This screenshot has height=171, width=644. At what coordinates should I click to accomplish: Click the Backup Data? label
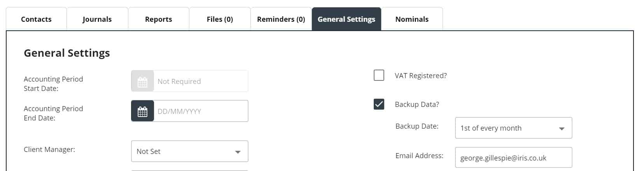(416, 105)
